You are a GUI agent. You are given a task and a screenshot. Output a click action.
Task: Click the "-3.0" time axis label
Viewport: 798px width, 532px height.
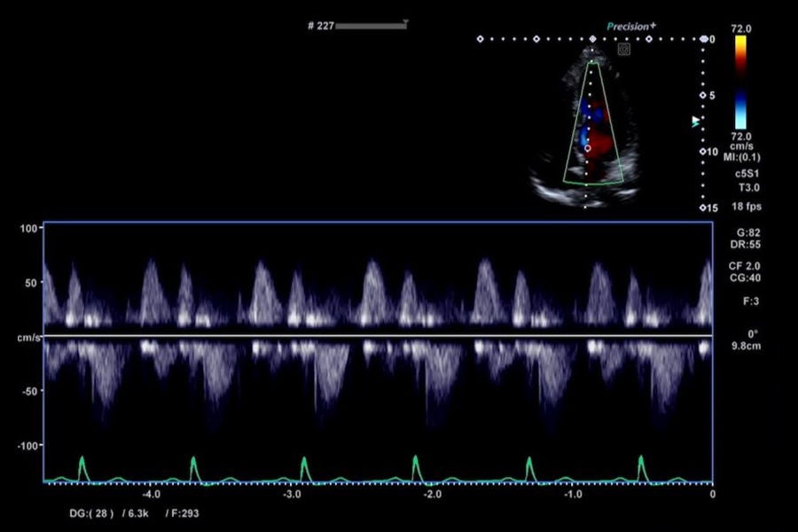point(292,495)
